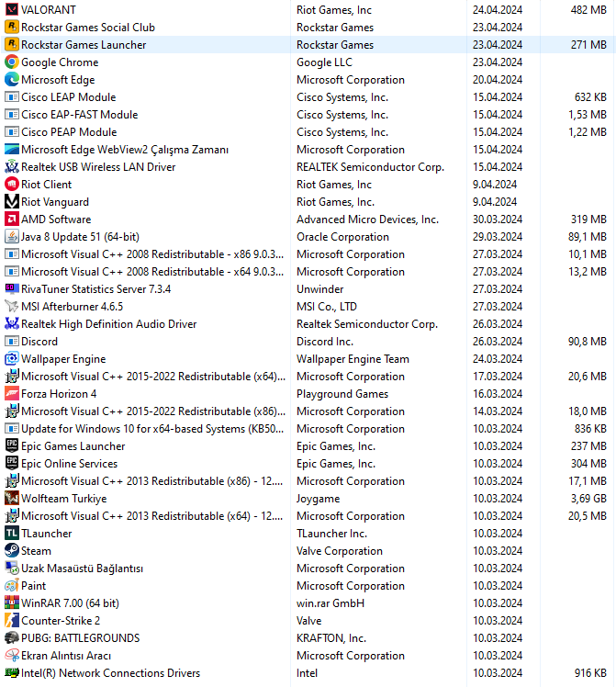This screenshot has height=687, width=616.
Task: Click publisher "win.rar GmbH"
Action: pyautogui.click(x=330, y=603)
